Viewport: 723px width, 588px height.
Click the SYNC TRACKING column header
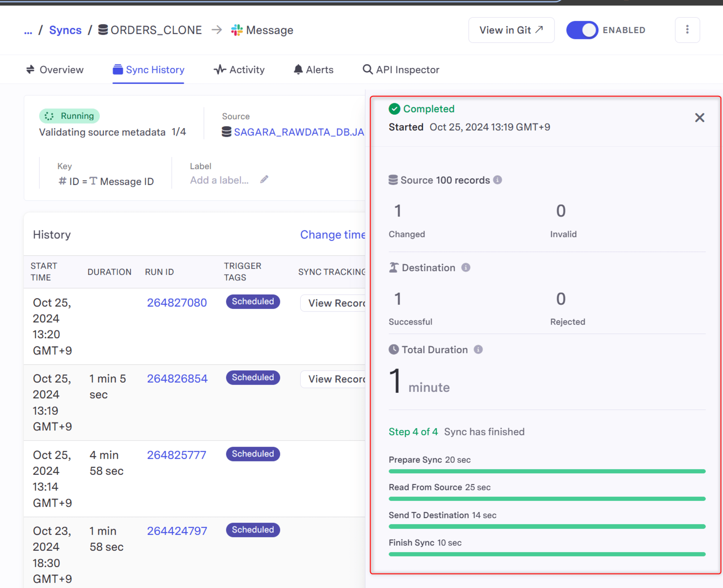331,272
